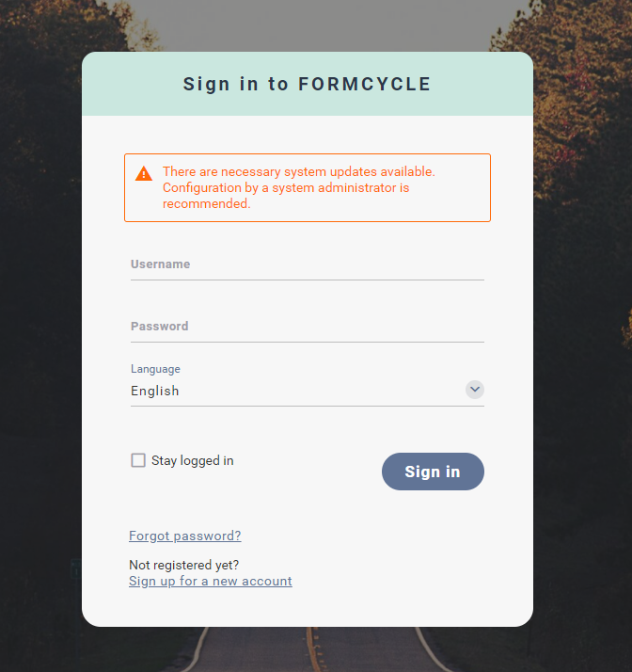Click the Not registered yet? text
The image size is (632, 672).
pos(184,565)
